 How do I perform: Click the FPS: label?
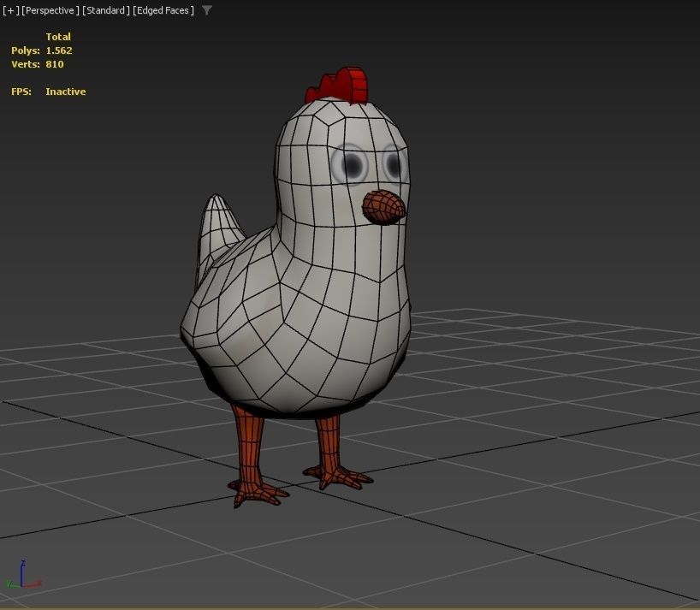point(21,92)
